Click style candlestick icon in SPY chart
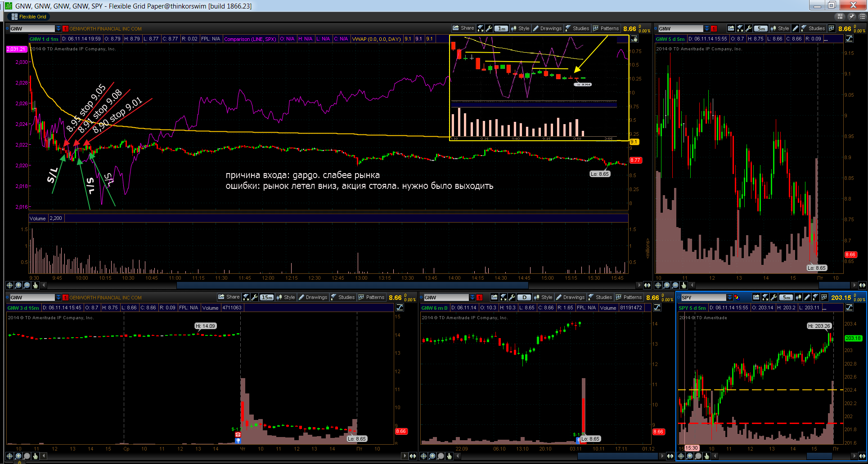 pos(799,297)
